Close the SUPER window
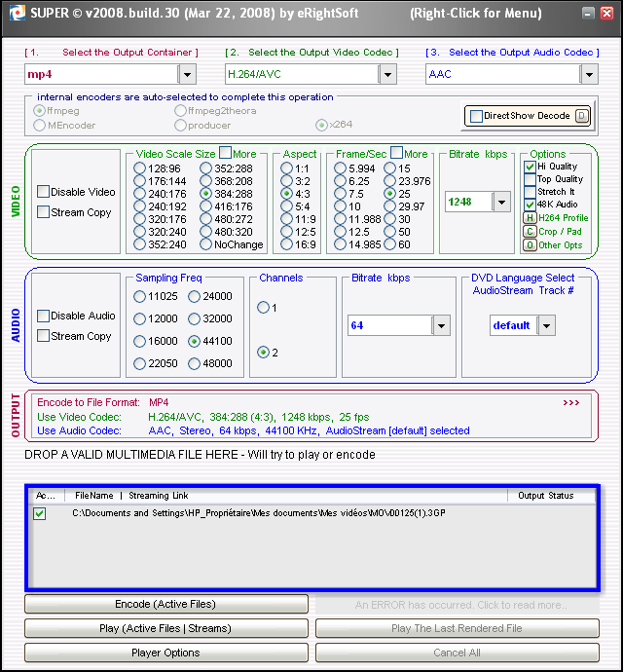623x672 pixels. pyautogui.click(x=606, y=14)
